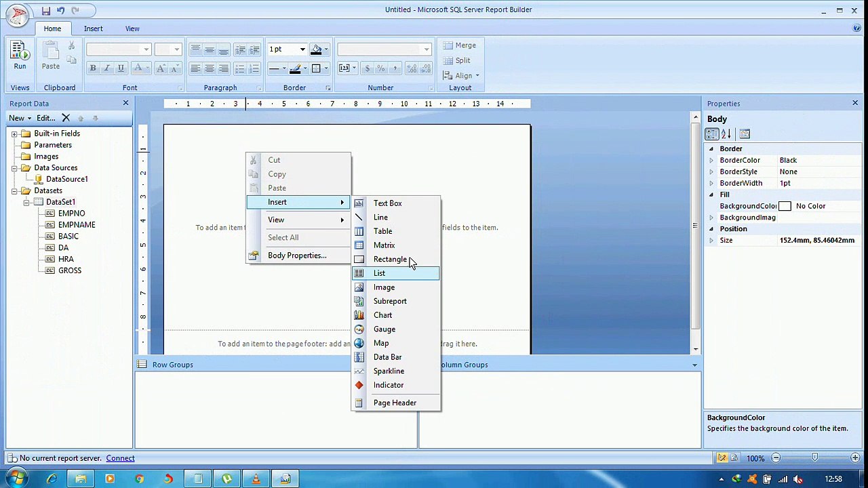Open the View submenu in context menu
Screen dimensions: 868x488
point(298,220)
